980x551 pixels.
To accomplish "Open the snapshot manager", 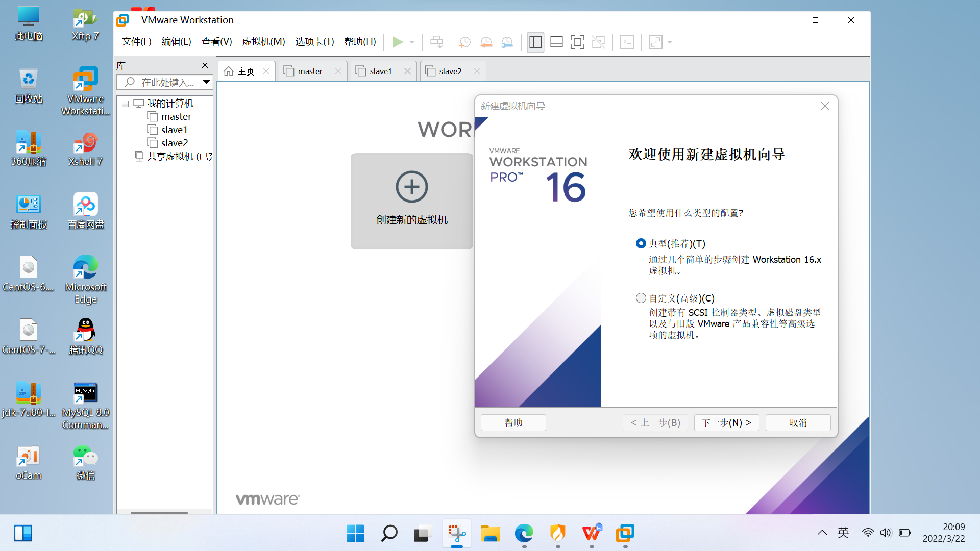I will (507, 42).
